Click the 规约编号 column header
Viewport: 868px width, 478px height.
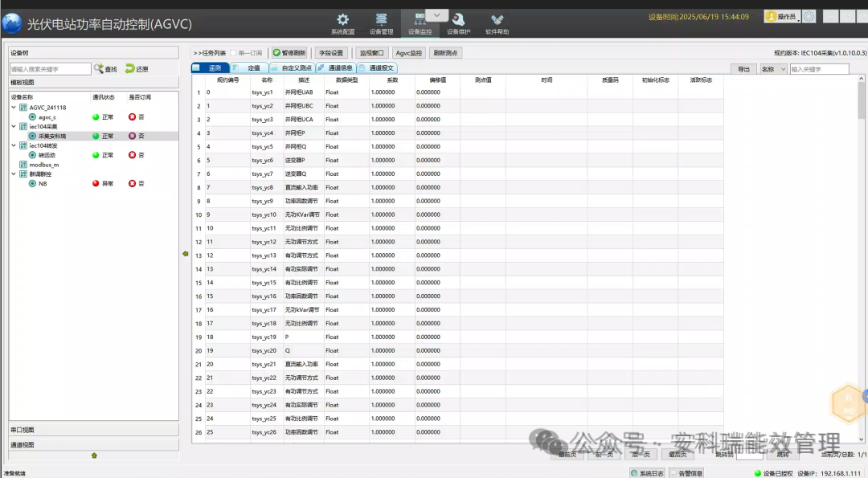(x=227, y=80)
